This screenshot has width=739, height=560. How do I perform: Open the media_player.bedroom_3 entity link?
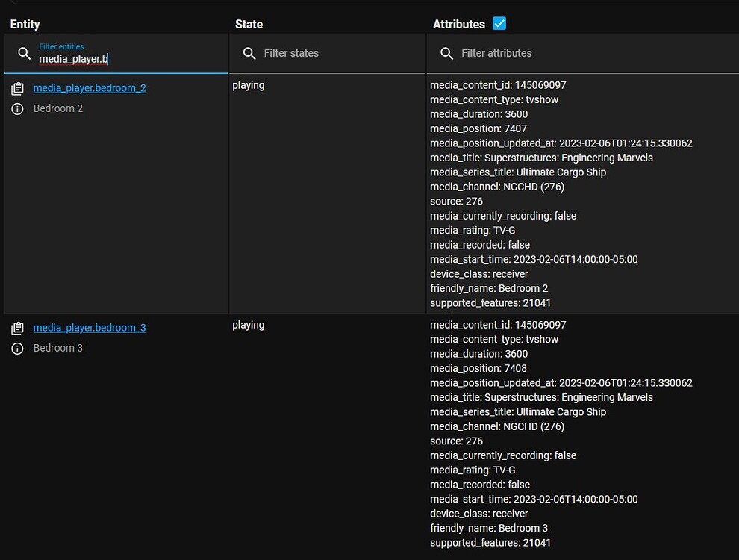[90, 327]
